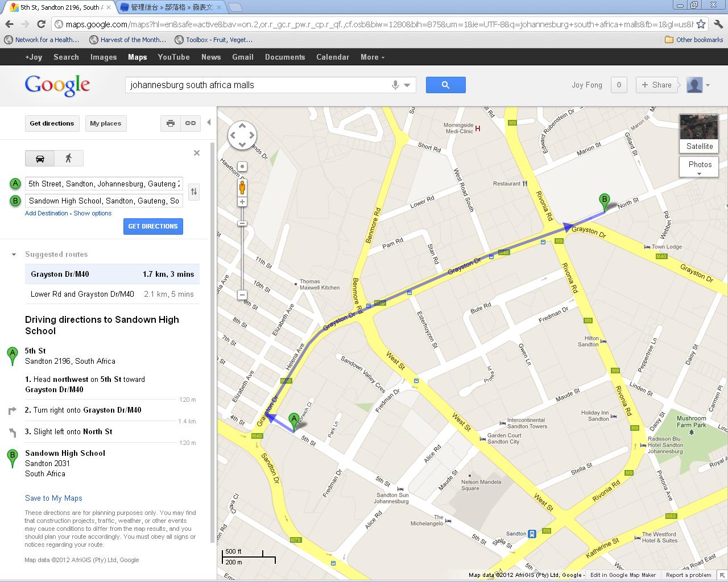
Task: Open the print directions icon
Action: (x=170, y=123)
